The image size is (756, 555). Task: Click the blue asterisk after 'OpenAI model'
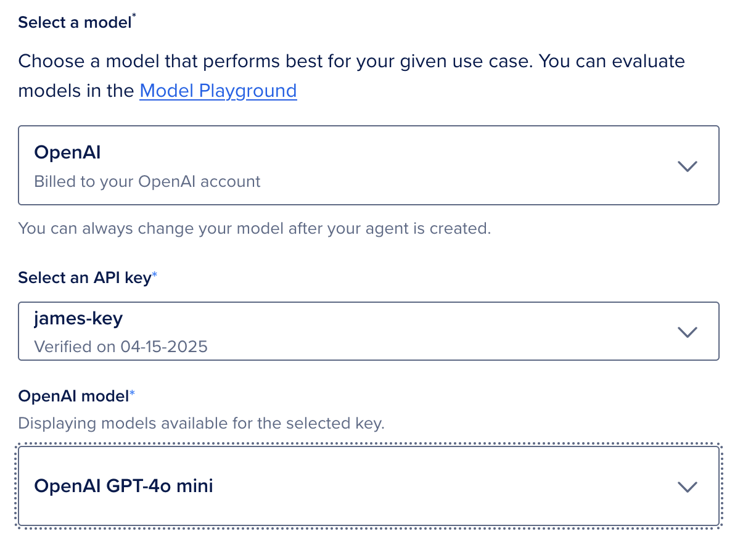click(131, 395)
